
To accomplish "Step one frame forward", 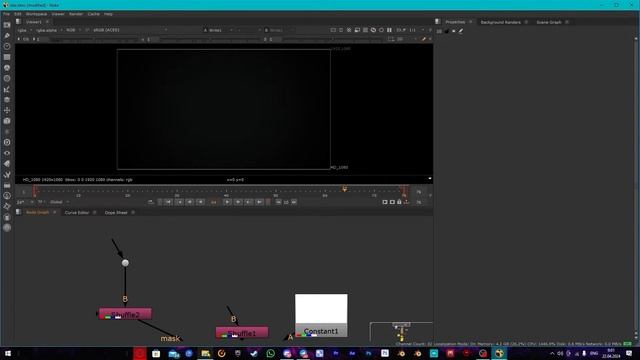I will (238, 202).
